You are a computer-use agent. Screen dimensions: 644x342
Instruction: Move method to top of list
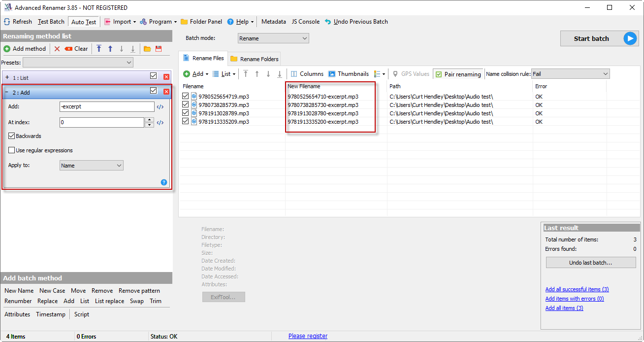(x=99, y=49)
